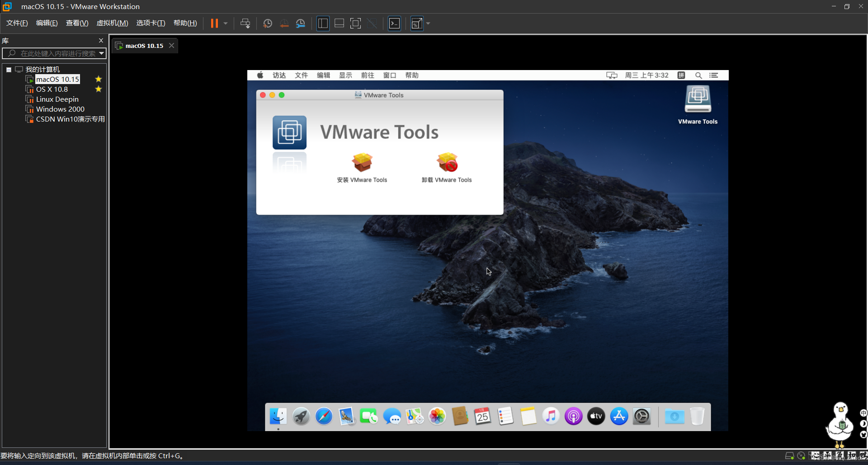Close the macOS 10.15 tab
Image resolution: width=868 pixels, height=465 pixels.
[172, 46]
